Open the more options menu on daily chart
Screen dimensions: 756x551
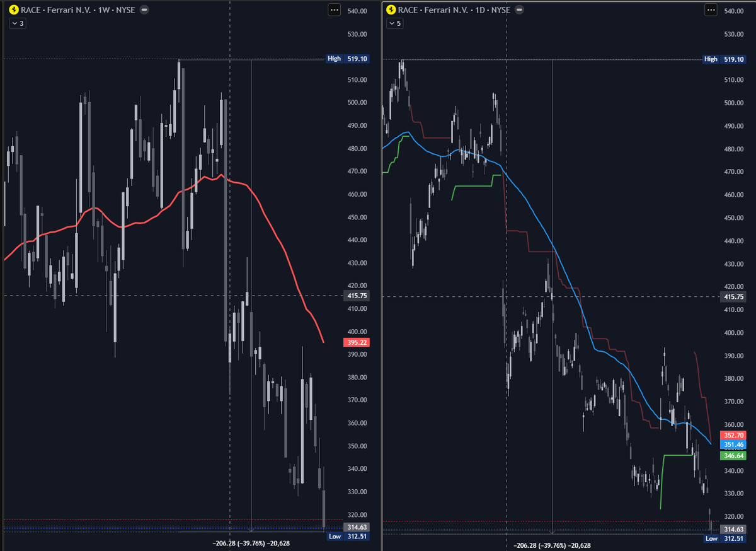pyautogui.click(x=711, y=10)
